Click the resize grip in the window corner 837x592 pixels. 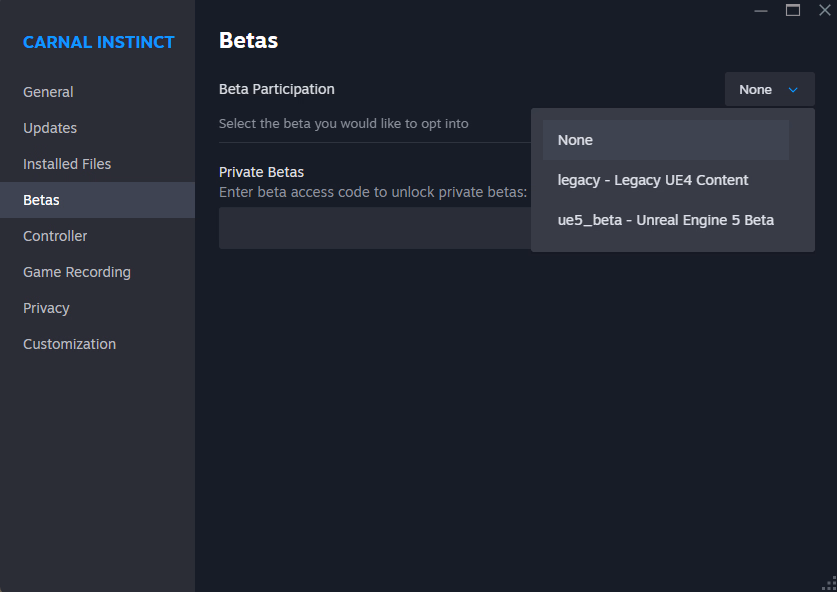click(828, 583)
